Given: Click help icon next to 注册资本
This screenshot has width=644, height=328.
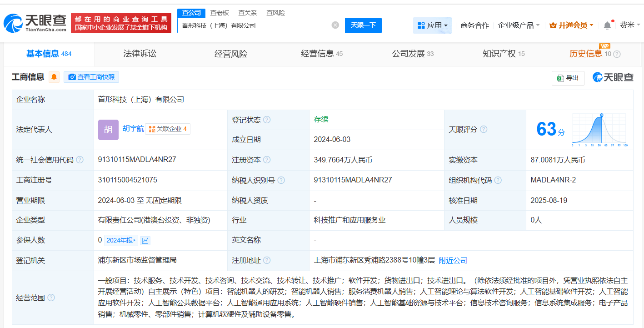Looking at the screenshot, I should [x=267, y=160].
